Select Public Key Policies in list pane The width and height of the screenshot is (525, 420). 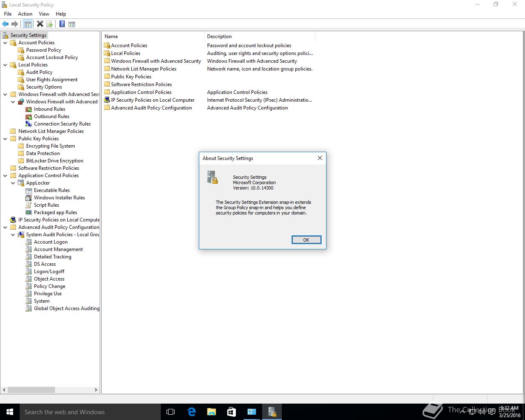[131, 77]
